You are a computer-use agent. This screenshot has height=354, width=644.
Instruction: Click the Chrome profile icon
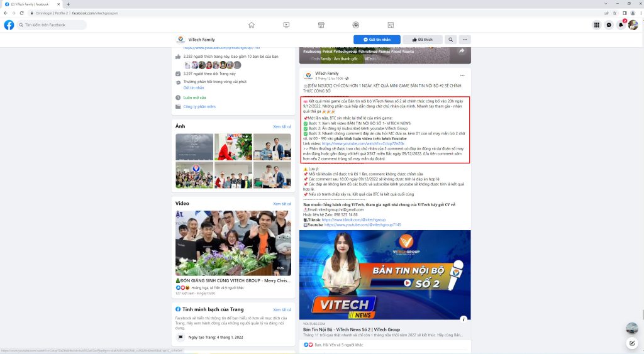633,13
